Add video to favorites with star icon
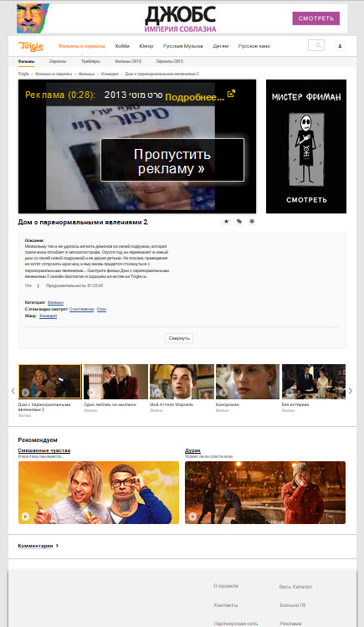Screen dimensions: 364x627 (227, 221)
